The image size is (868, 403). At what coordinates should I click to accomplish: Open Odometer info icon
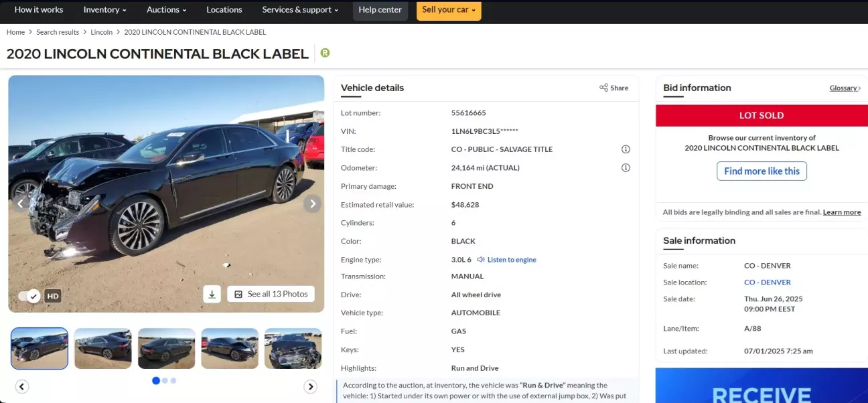coord(626,167)
